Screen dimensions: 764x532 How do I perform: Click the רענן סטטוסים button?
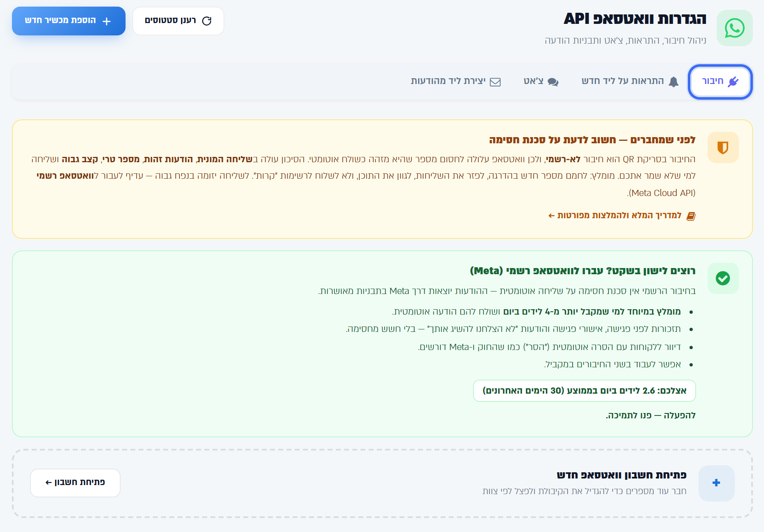coord(178,21)
